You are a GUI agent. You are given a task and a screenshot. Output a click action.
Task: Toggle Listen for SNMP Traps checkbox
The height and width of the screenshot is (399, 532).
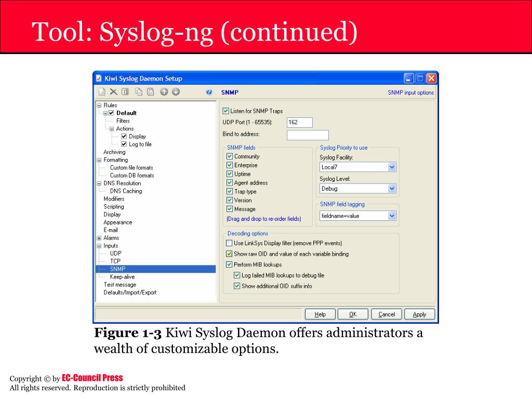(x=225, y=111)
